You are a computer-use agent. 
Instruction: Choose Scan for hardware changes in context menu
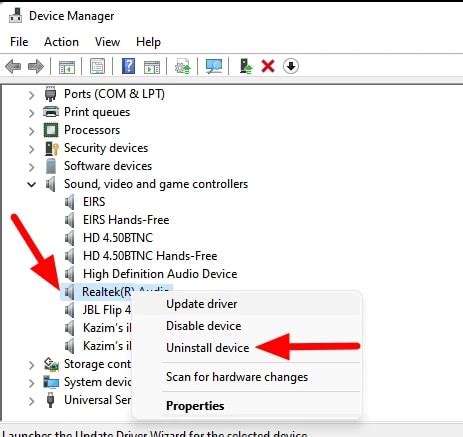(x=247, y=377)
